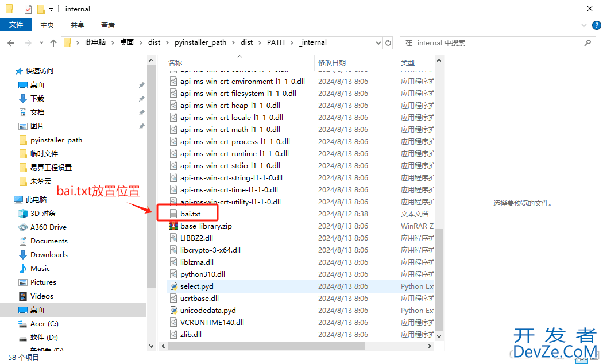Select base_library.zip WinRAR icon
Screen dimensions: 603x364
coord(173,226)
